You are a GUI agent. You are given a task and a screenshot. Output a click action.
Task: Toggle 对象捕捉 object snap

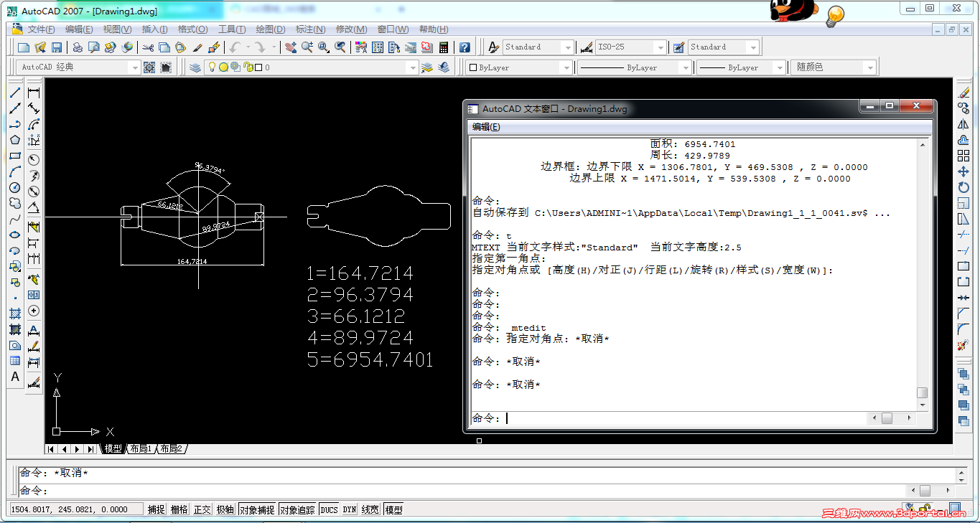[x=257, y=509]
